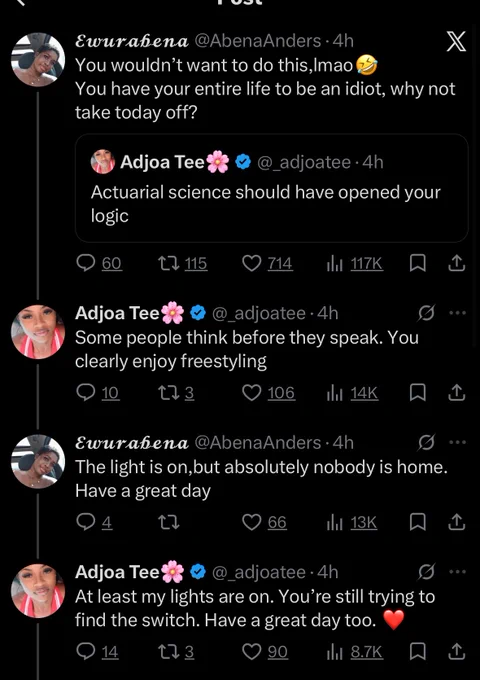Bookmark the 'nobody is home' reply
This screenshot has height=680, width=480.
418,522
